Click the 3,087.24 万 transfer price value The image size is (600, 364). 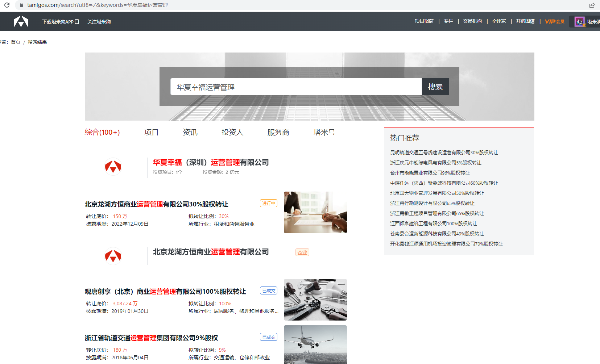click(125, 304)
